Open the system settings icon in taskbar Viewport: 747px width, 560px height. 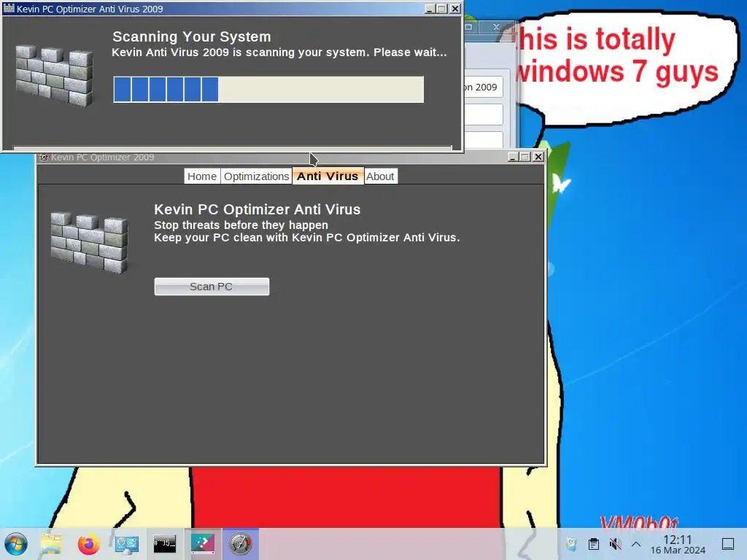[x=127, y=544]
